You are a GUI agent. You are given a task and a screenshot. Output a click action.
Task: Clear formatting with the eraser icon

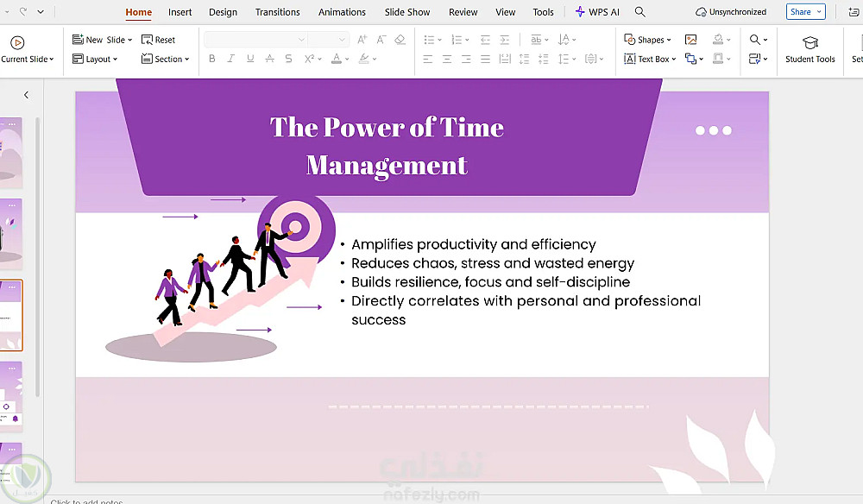point(400,40)
